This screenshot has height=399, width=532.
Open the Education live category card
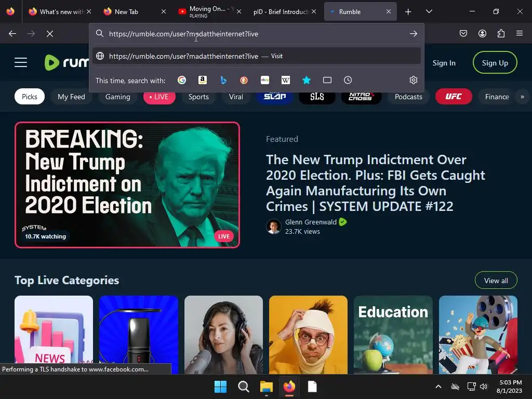coord(393,335)
